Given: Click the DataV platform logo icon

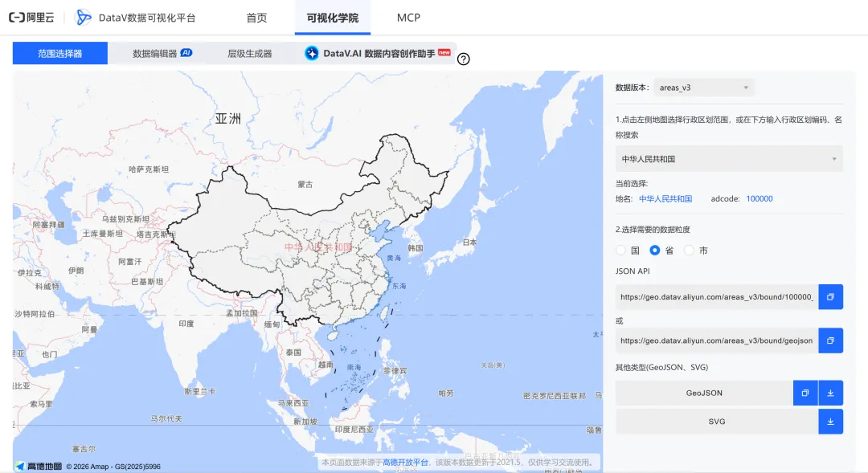Looking at the screenshot, I should pos(83,17).
